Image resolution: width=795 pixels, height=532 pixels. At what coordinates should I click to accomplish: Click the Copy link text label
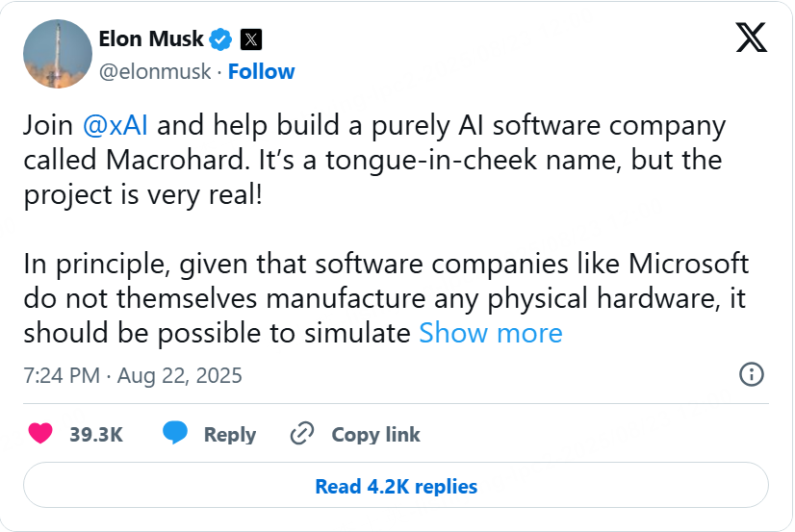[375, 434]
